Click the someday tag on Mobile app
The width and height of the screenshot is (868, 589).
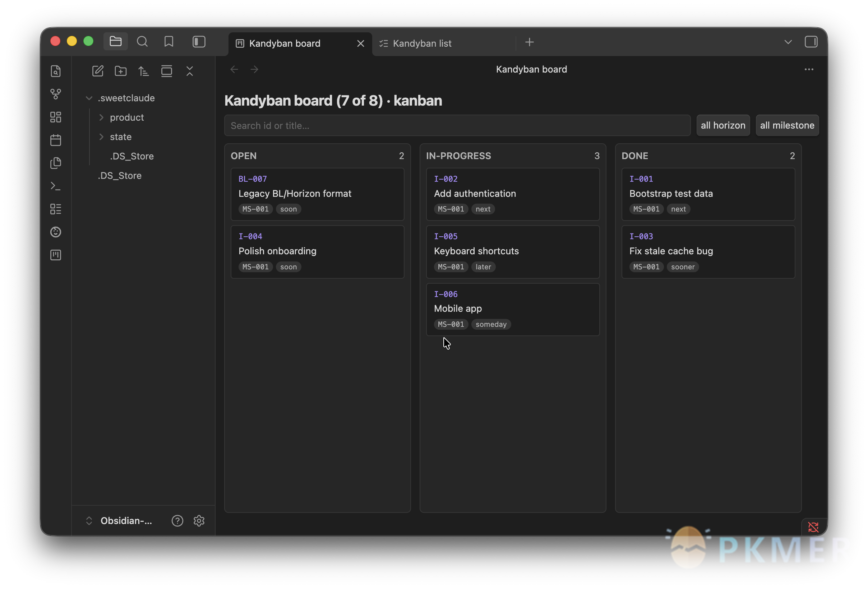point(491,324)
